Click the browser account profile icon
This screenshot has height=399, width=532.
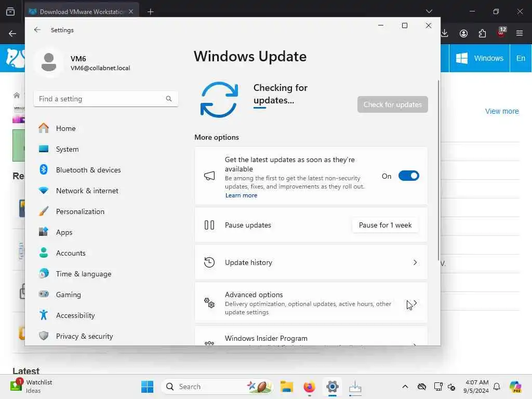point(463,33)
